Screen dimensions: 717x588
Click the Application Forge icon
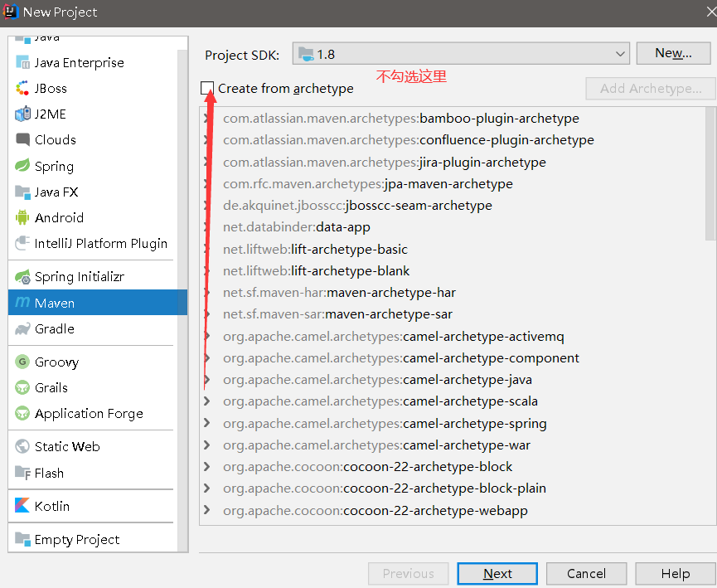click(22, 413)
